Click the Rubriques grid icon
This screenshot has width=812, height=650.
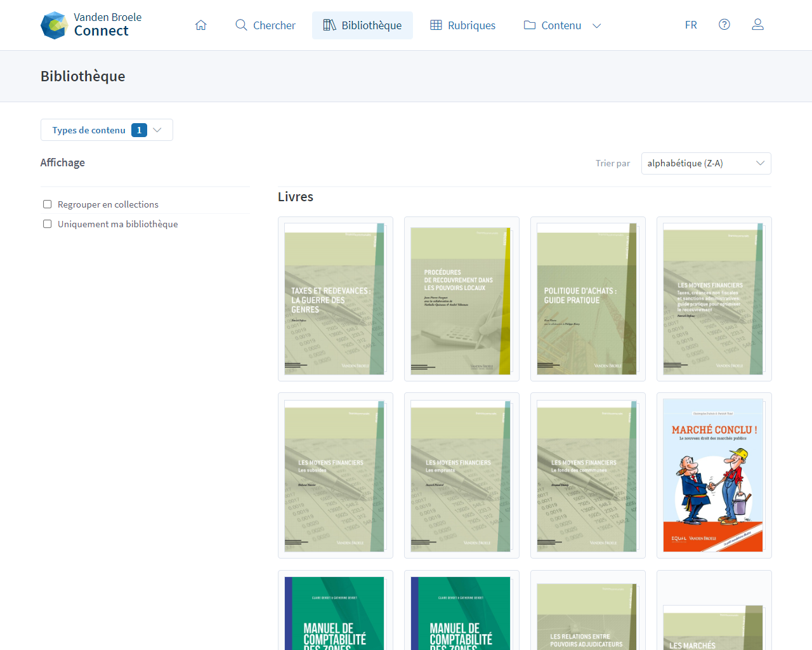coord(436,25)
